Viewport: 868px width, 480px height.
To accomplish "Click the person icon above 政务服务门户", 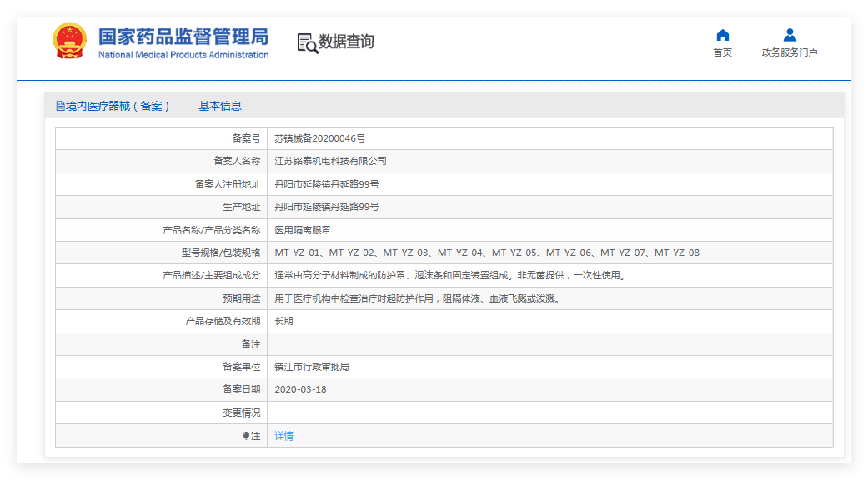I will 790,35.
